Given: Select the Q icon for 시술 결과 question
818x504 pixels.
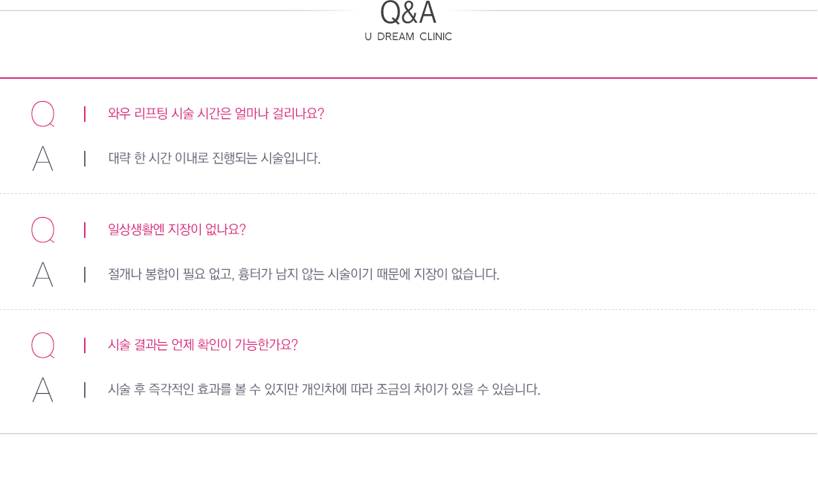Looking at the screenshot, I should (x=43, y=346).
